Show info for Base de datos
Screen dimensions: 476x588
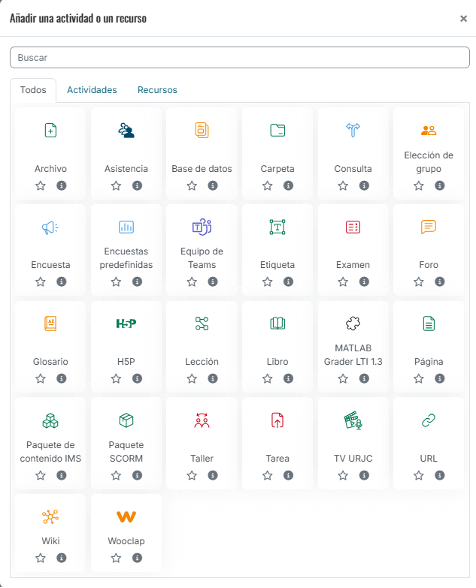(213, 186)
